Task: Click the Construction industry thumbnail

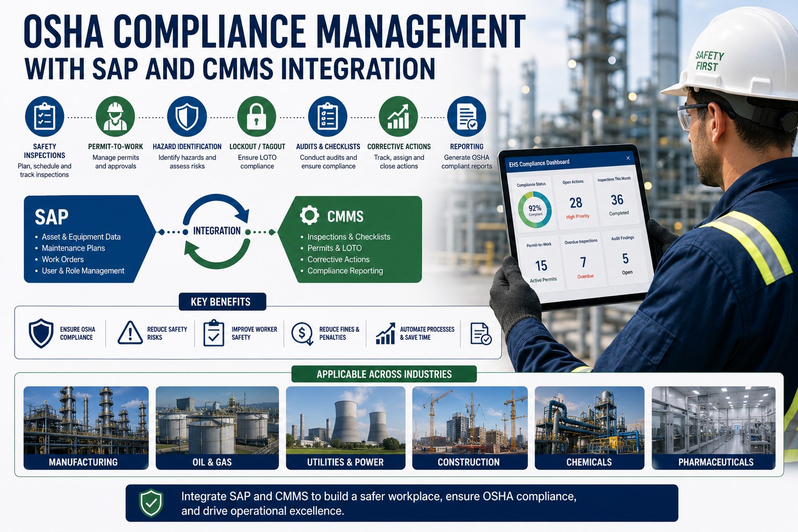Action: tap(470, 428)
